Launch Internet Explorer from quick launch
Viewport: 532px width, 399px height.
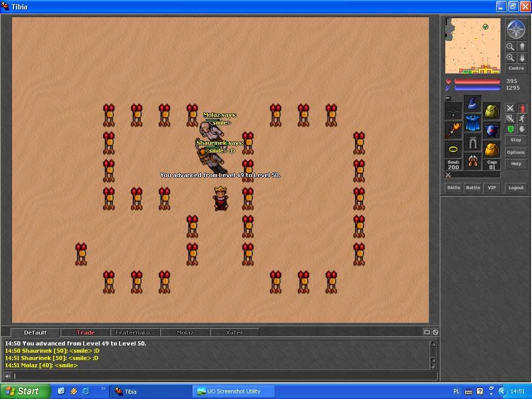pos(86,391)
